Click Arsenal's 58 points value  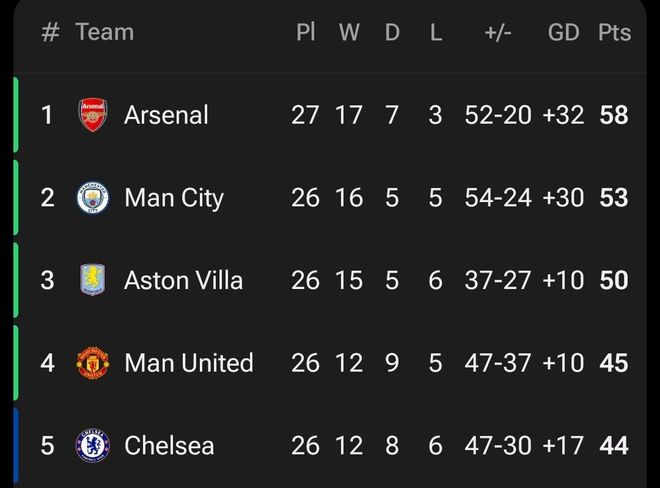tap(614, 115)
